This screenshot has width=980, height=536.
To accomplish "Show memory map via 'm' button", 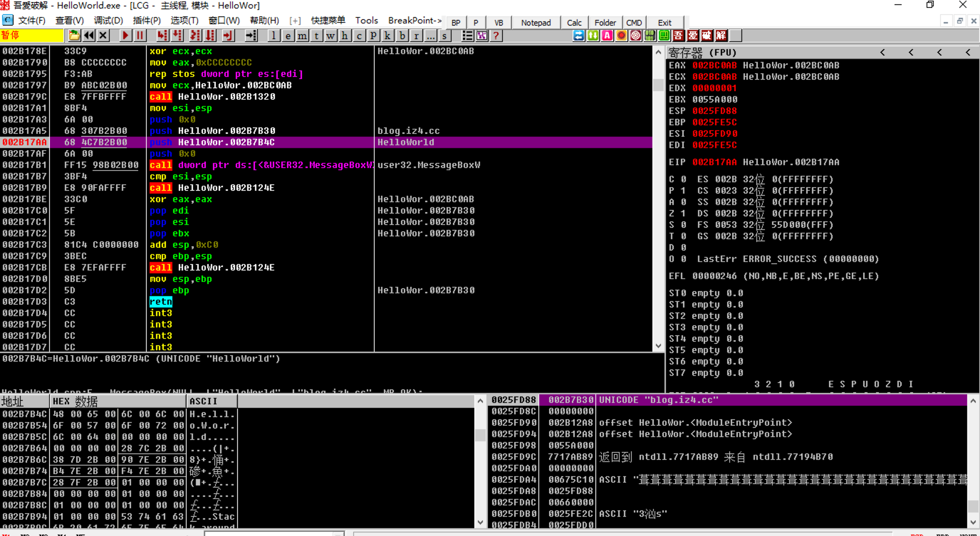I will [x=302, y=36].
